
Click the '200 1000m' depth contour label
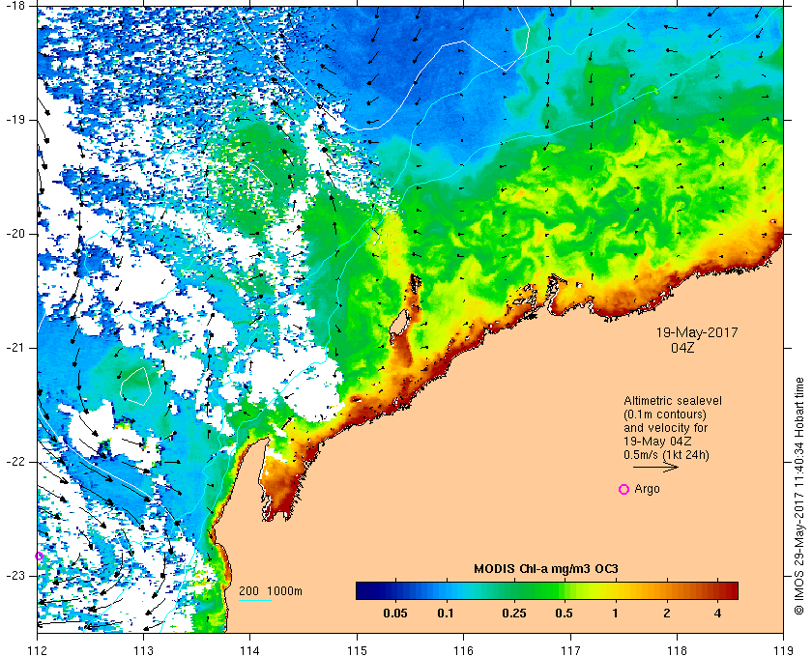(271, 591)
